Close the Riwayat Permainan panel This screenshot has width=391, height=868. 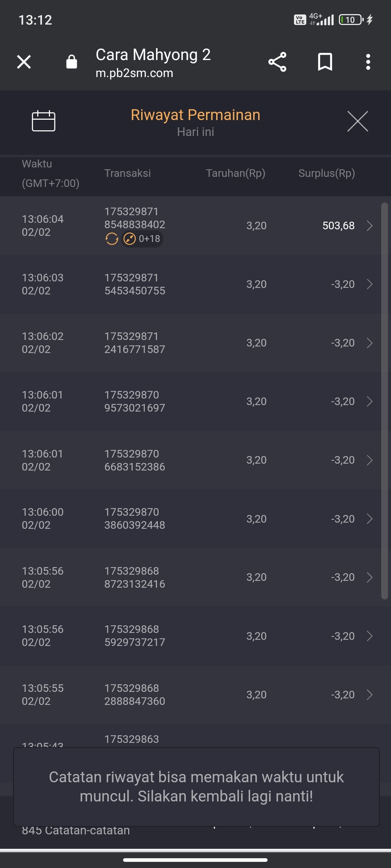coord(357,121)
